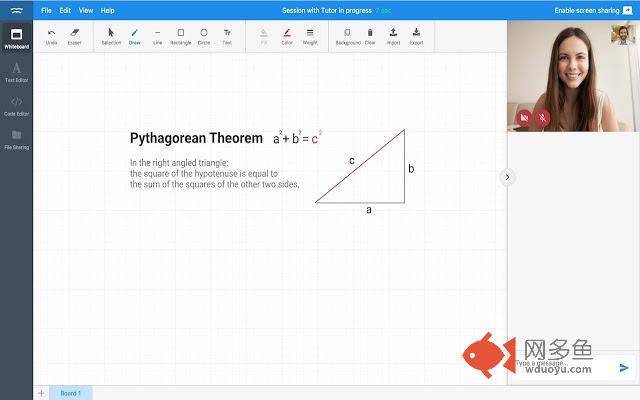
Task: Add a new board with plus
Action: [x=41, y=393]
